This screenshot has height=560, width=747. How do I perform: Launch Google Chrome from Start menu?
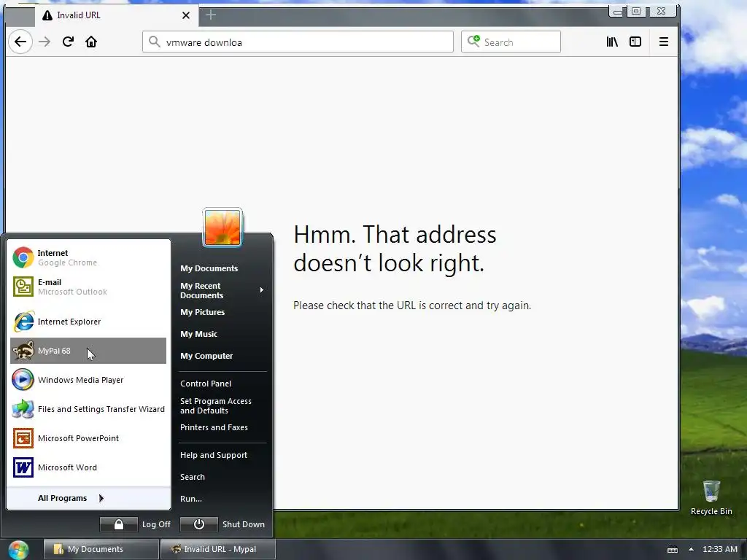tap(88, 257)
